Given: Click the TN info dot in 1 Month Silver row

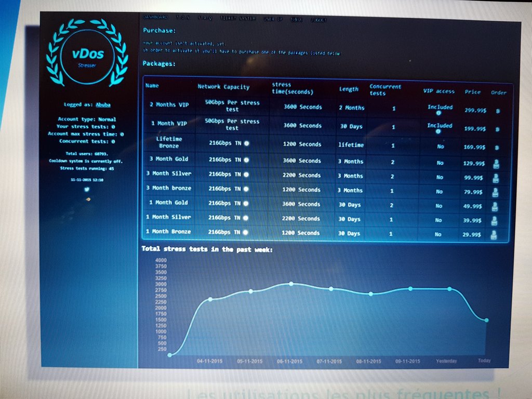Looking at the screenshot, I should (246, 218).
